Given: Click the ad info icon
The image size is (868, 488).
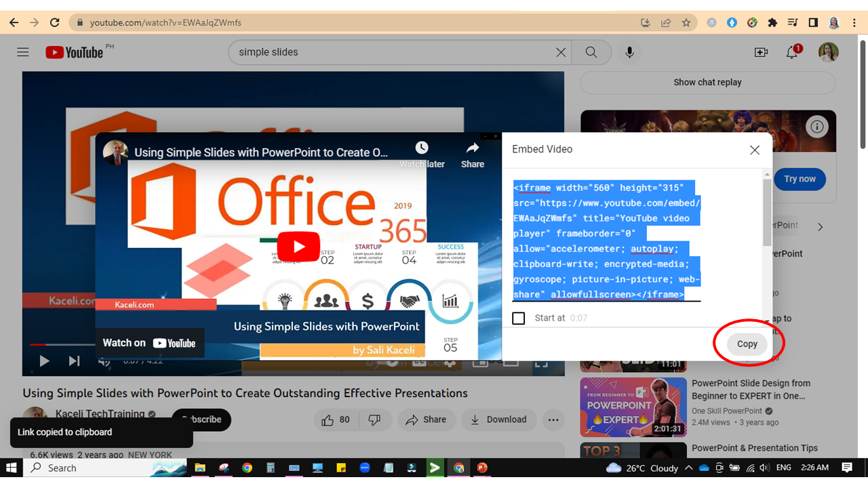Looking at the screenshot, I should tap(818, 127).
